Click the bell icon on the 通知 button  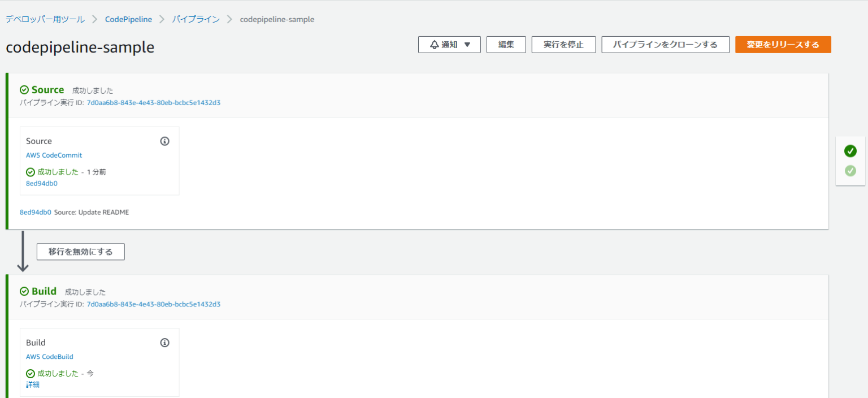[x=434, y=45]
